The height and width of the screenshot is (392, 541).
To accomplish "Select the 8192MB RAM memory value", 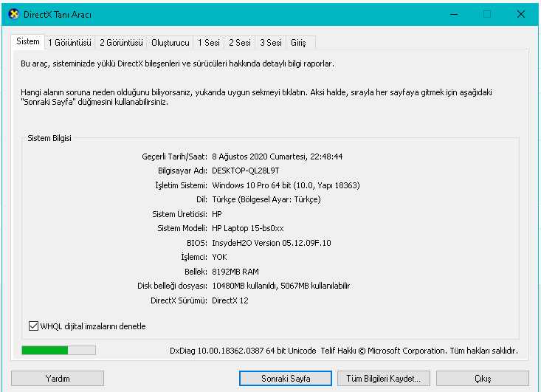I will (x=235, y=272).
